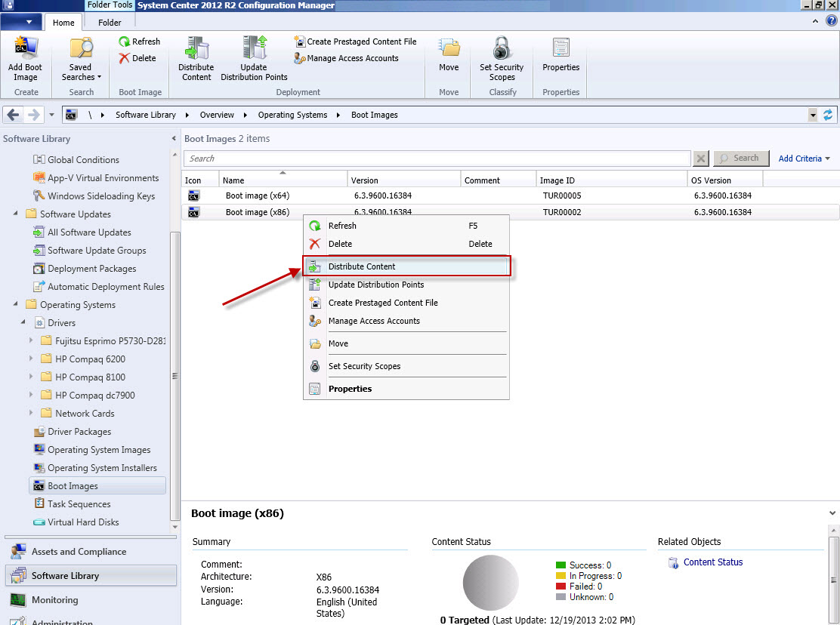This screenshot has width=840, height=625.
Task: Open Windows Sideloading Keys node
Action: (94, 196)
